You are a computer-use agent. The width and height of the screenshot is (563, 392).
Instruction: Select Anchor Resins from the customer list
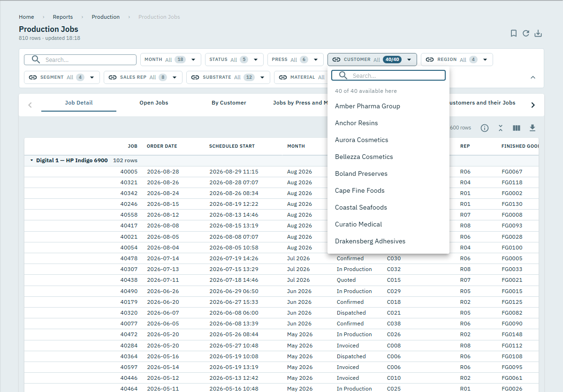[388, 123]
